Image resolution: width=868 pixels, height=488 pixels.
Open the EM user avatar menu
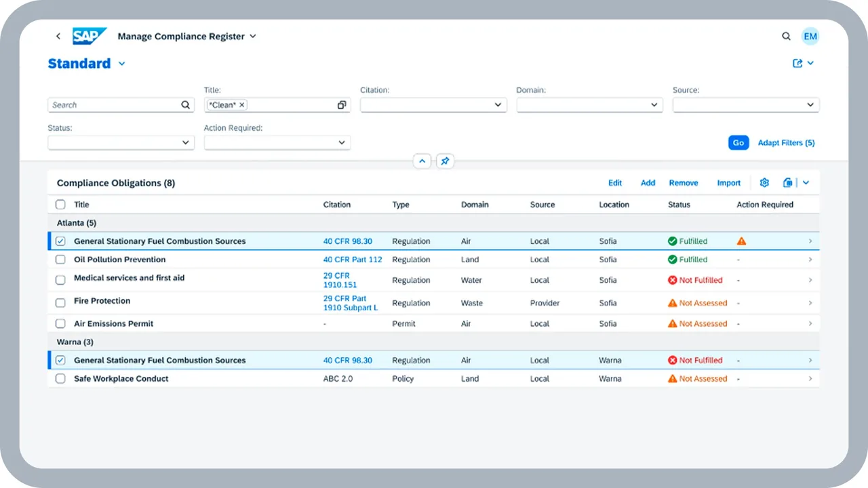click(810, 37)
